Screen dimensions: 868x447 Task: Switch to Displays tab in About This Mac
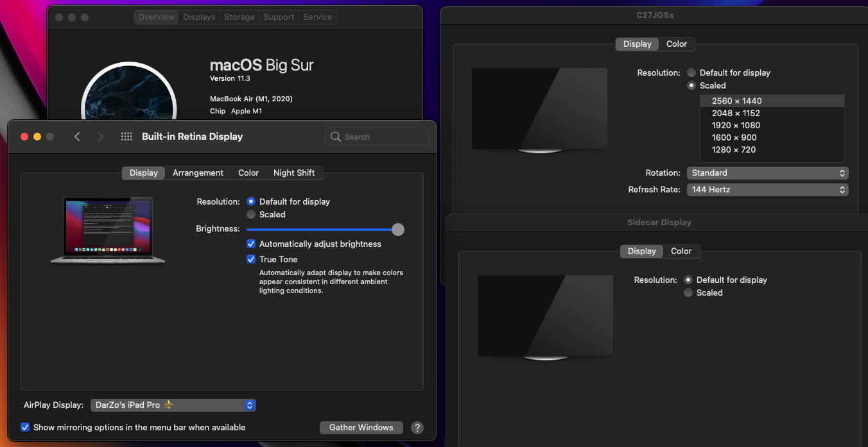point(199,17)
